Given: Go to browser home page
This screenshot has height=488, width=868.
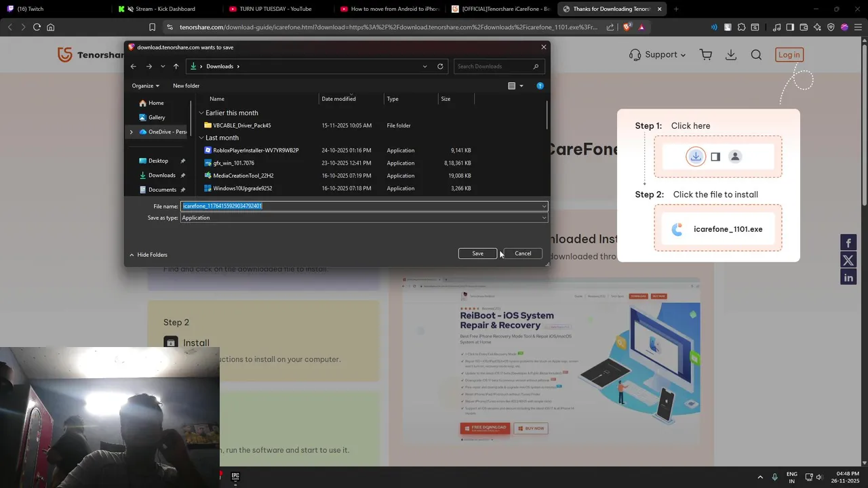Looking at the screenshot, I should [51, 27].
